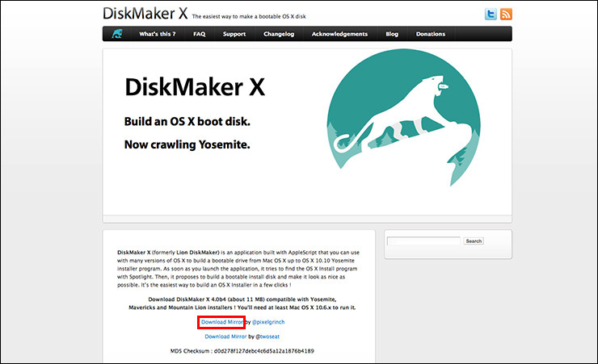Image resolution: width=598 pixels, height=364 pixels.
Task: Click the panther banner illustration
Action: (x=403, y=118)
